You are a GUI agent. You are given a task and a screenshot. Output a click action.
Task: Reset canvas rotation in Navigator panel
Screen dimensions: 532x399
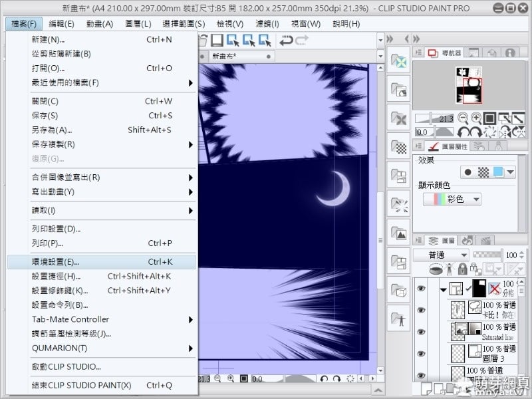pyautogui.click(x=489, y=132)
